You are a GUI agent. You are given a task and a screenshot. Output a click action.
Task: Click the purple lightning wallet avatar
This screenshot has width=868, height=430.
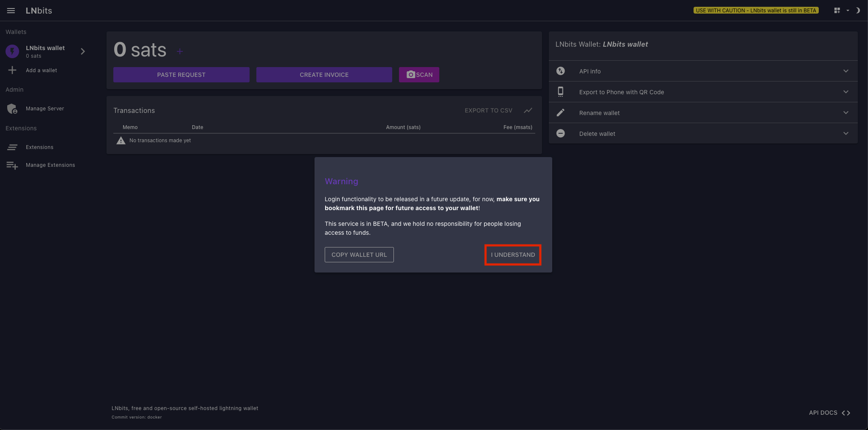click(x=12, y=51)
